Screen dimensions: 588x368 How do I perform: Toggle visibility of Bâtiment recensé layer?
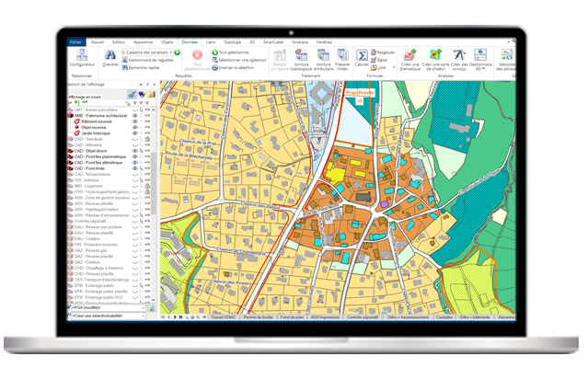coord(135,121)
